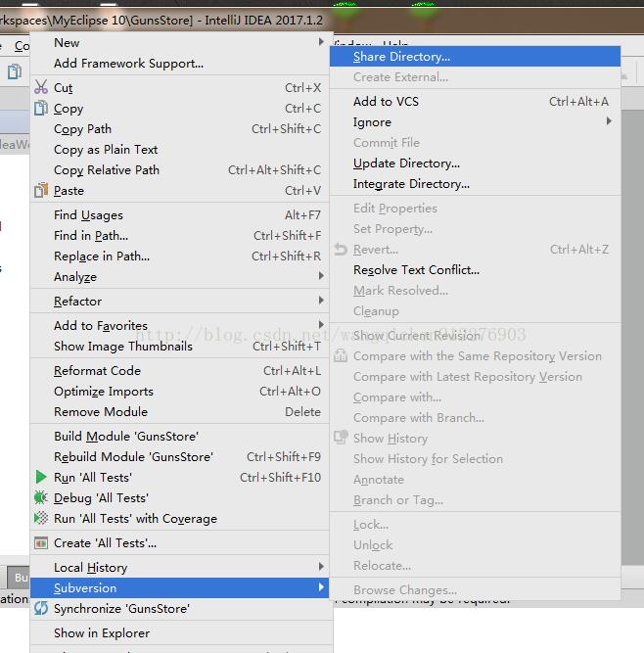
Task: Click Unlock entry
Action: tap(475, 544)
